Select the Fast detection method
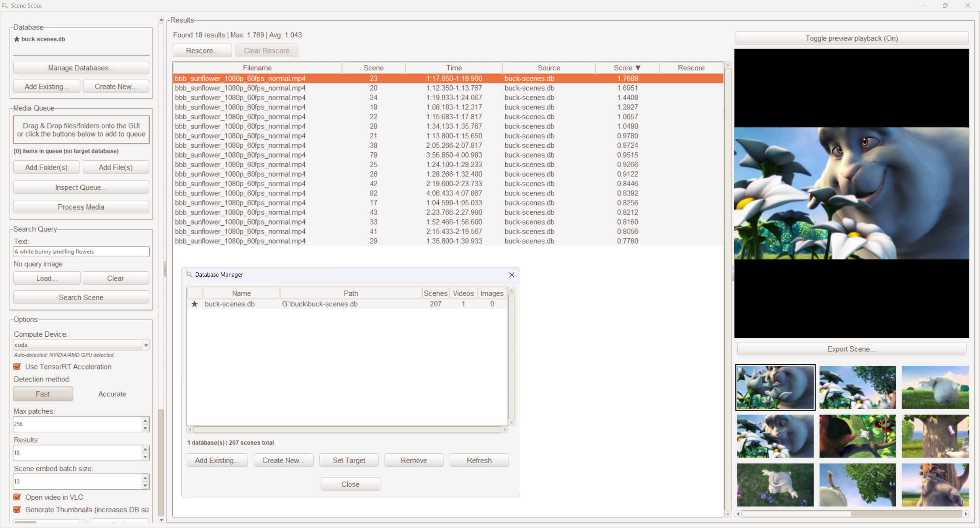 pos(43,394)
